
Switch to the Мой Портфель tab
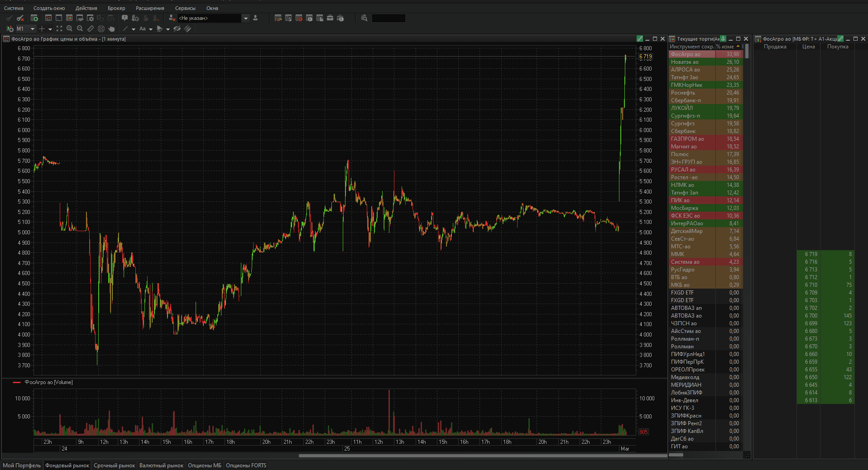pos(22,465)
